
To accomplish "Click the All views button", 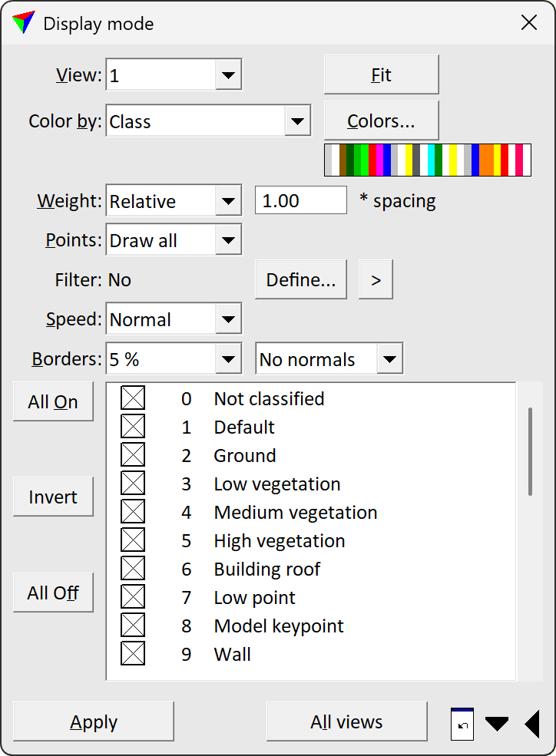I will [346, 721].
